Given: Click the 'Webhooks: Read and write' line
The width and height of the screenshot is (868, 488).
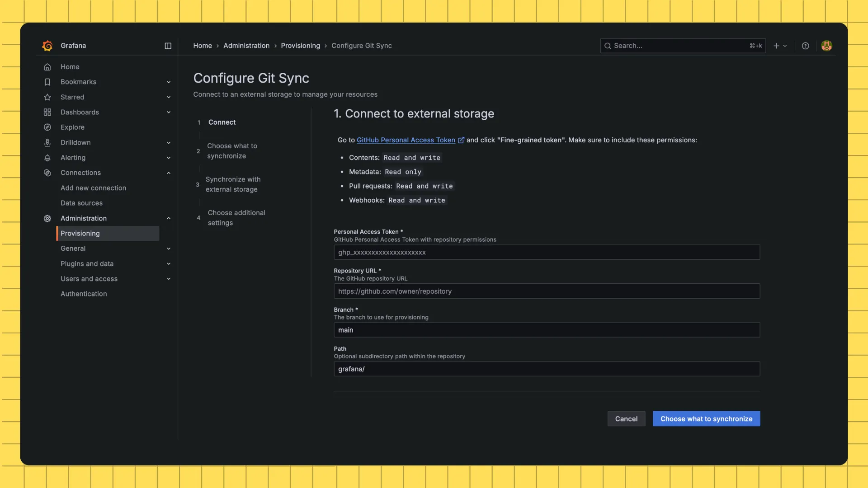Looking at the screenshot, I should [397, 200].
